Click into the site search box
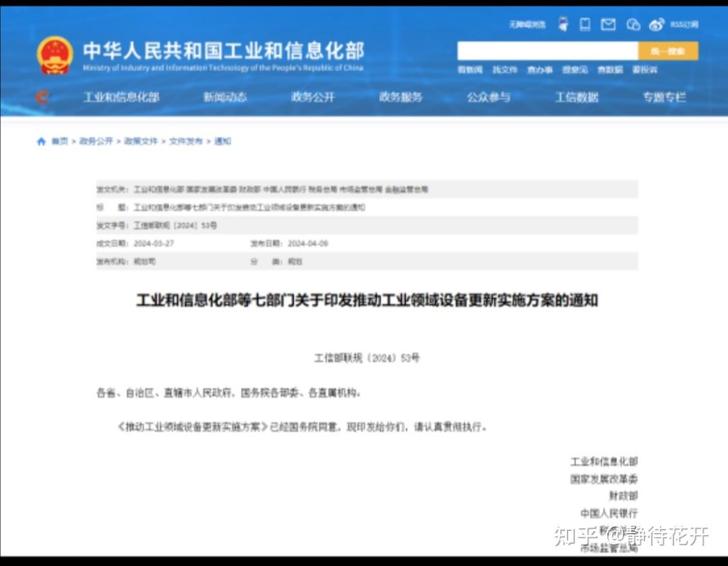 (x=547, y=51)
